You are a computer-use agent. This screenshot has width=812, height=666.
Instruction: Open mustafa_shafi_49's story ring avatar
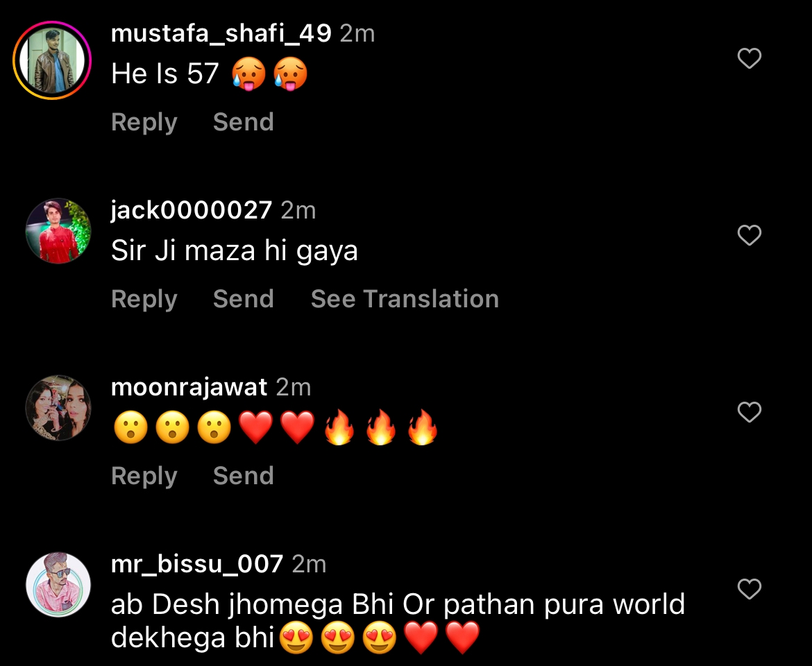pyautogui.click(x=52, y=60)
